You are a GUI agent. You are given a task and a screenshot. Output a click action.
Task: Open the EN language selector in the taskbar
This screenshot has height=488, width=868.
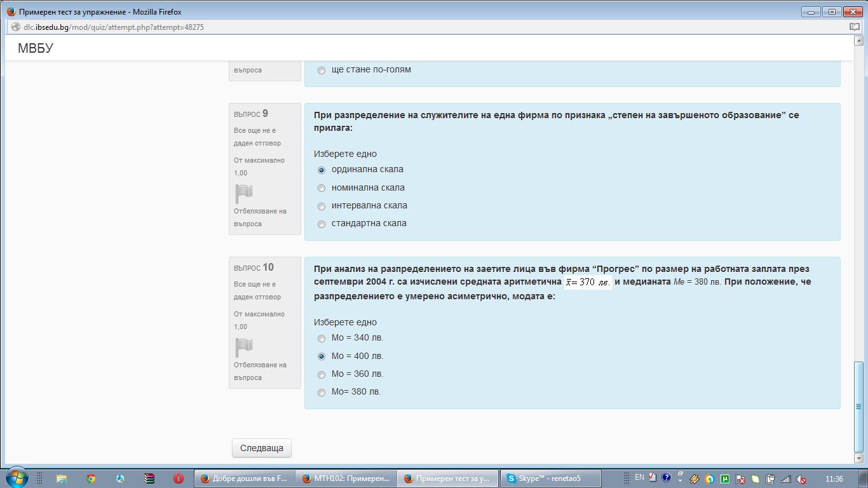pos(639,478)
